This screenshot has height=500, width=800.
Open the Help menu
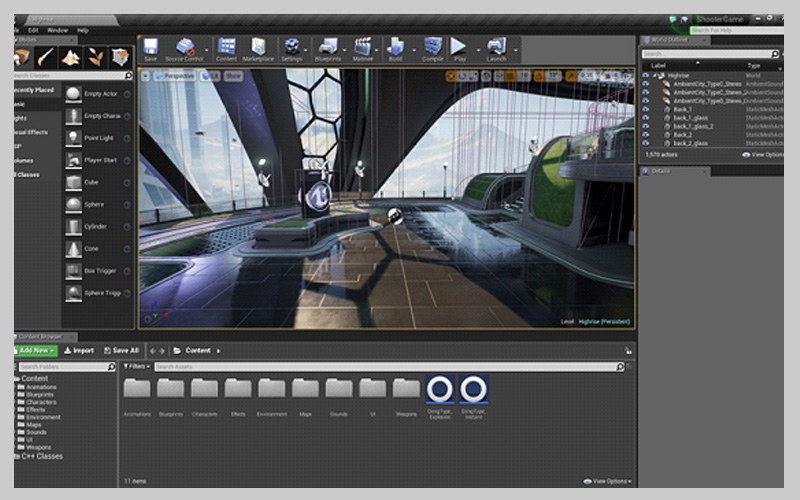tap(83, 30)
